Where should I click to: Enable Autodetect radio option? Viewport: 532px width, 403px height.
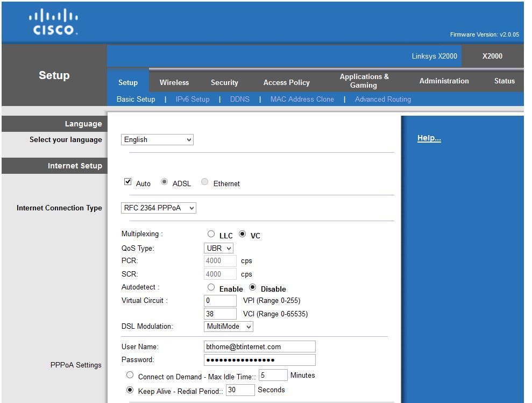coord(211,287)
